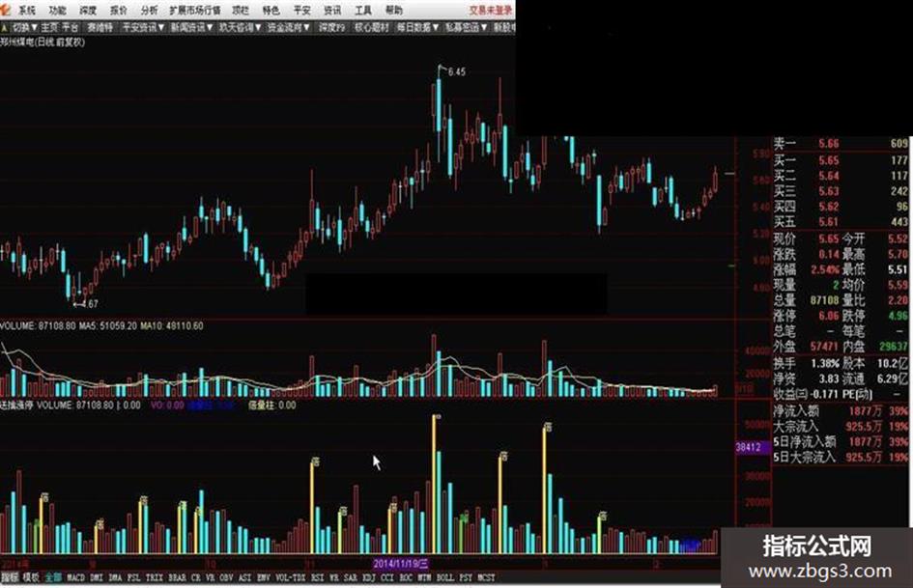Click the VOLUME MA5 MA10 readout line
Viewport: 913px width, 588px height.
coord(101,326)
